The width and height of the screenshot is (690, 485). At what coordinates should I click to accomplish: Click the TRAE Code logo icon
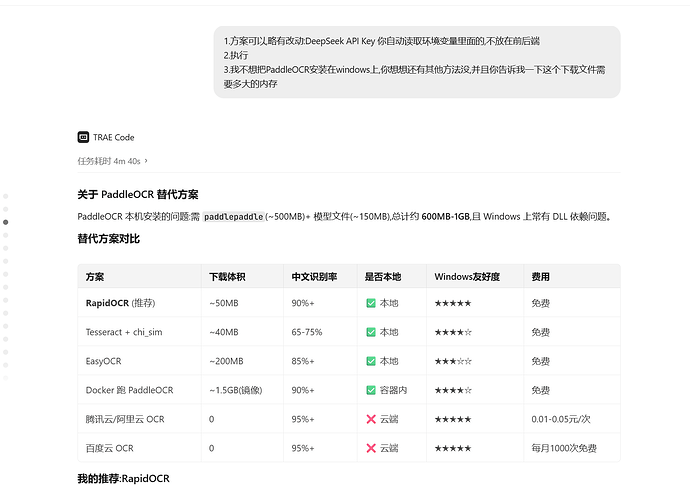coord(83,137)
